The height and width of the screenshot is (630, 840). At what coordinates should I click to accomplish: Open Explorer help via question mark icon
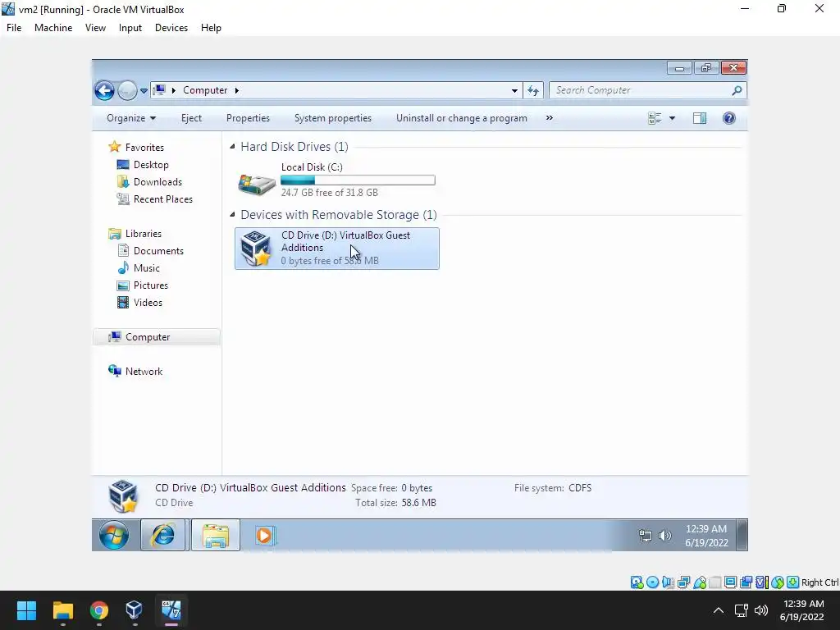coord(729,118)
